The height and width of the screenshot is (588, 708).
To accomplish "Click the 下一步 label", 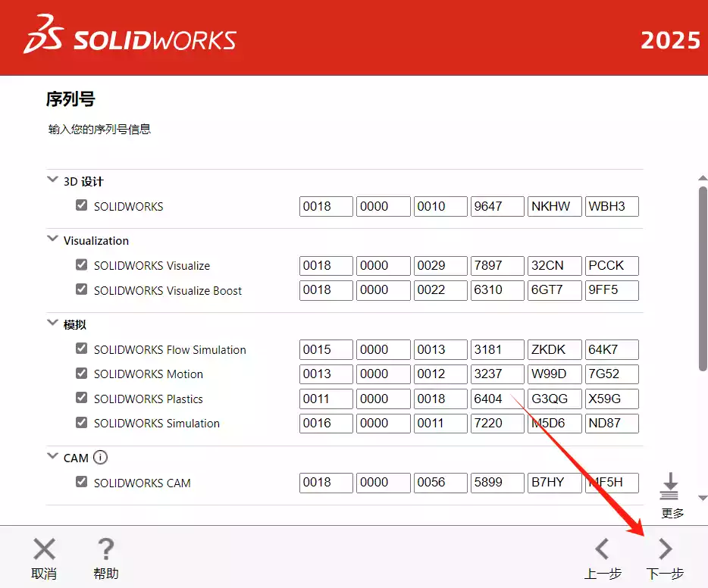I will tap(665, 574).
